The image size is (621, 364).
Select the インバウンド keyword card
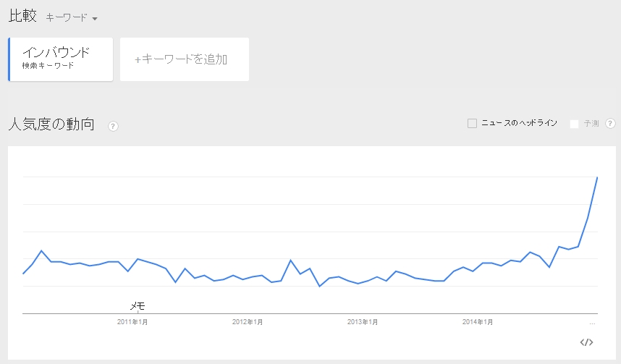61,59
